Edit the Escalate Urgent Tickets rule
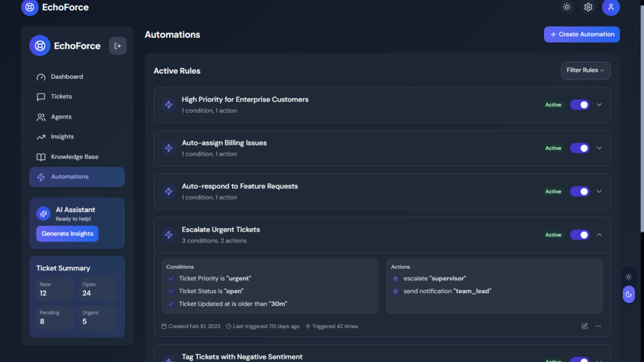This screenshot has height=362, width=644. pos(584,326)
